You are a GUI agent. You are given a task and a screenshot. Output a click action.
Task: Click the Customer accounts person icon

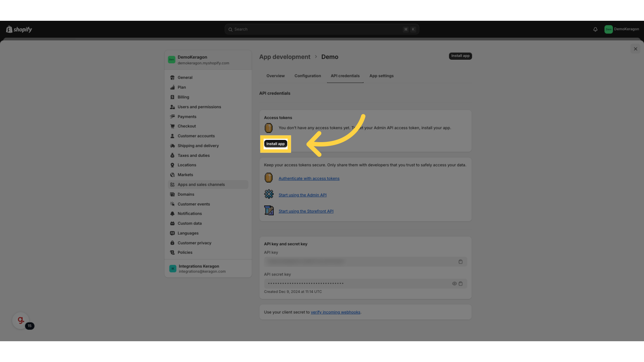172,136
